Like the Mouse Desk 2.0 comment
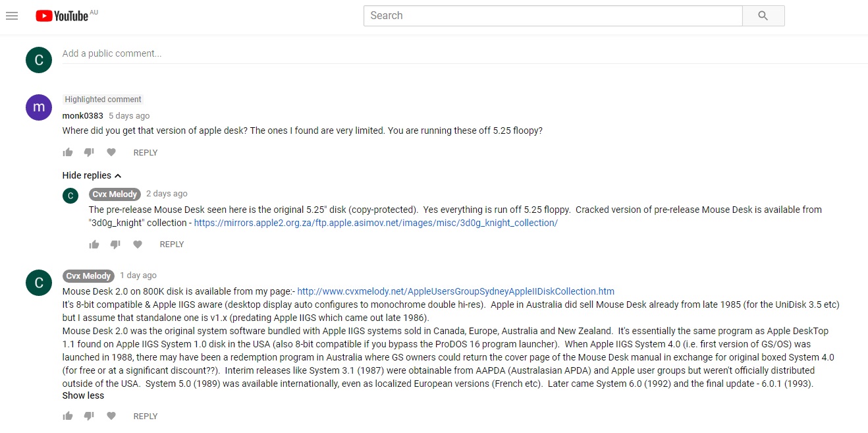868x433 pixels. click(68, 416)
